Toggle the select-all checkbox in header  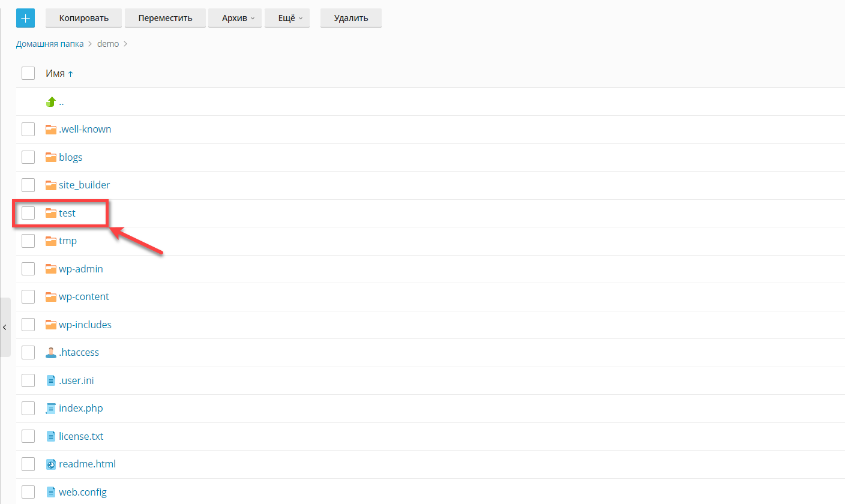(28, 73)
